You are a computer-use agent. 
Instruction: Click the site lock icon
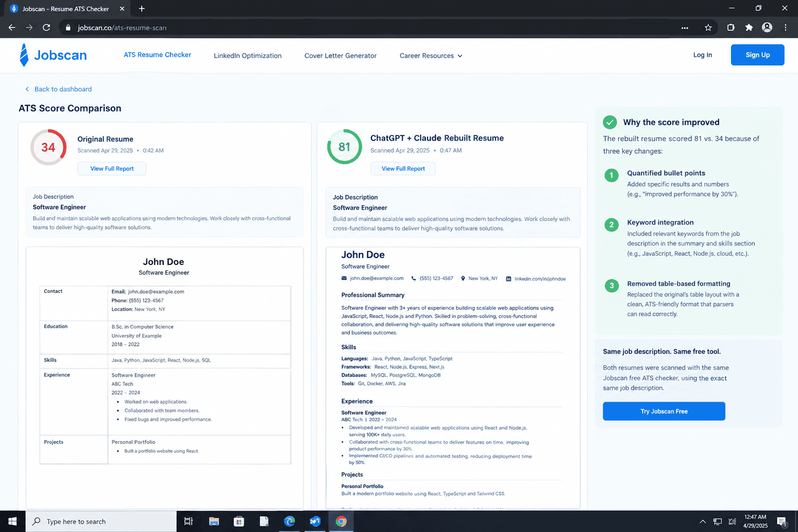(68, 28)
